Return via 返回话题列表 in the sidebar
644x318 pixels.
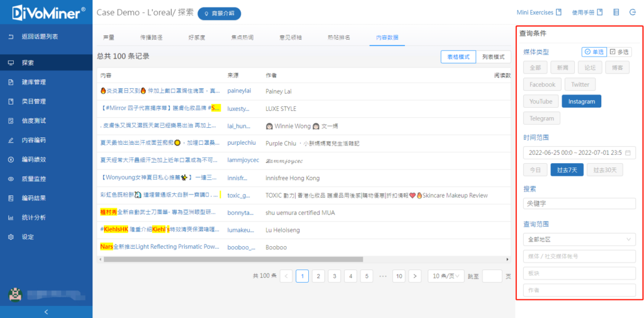coord(39,37)
